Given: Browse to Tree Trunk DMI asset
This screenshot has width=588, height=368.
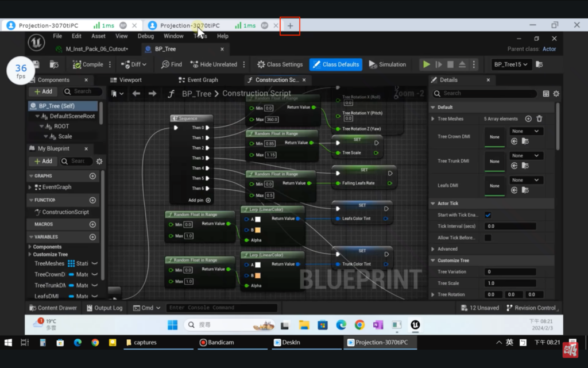Looking at the screenshot, I should click(x=525, y=166).
